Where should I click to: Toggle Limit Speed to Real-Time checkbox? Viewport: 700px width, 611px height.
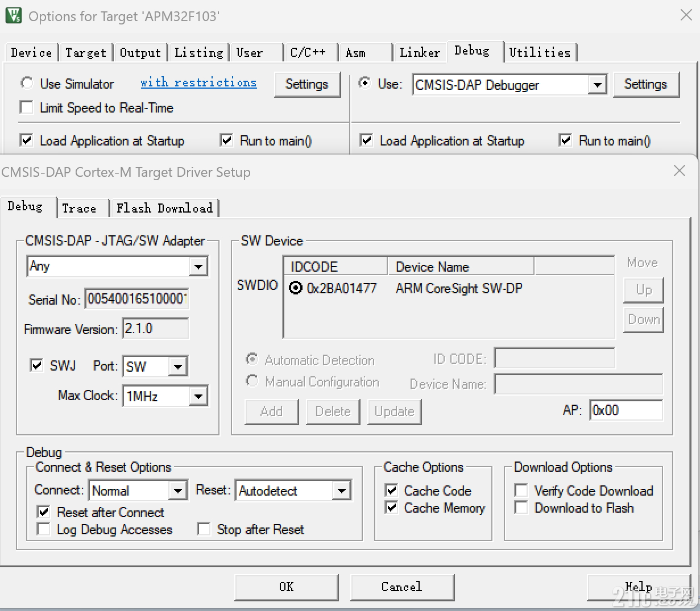click(26, 107)
